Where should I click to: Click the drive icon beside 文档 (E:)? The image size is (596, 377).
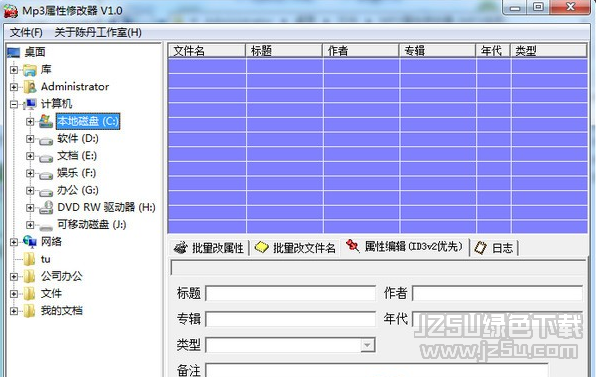(x=46, y=158)
